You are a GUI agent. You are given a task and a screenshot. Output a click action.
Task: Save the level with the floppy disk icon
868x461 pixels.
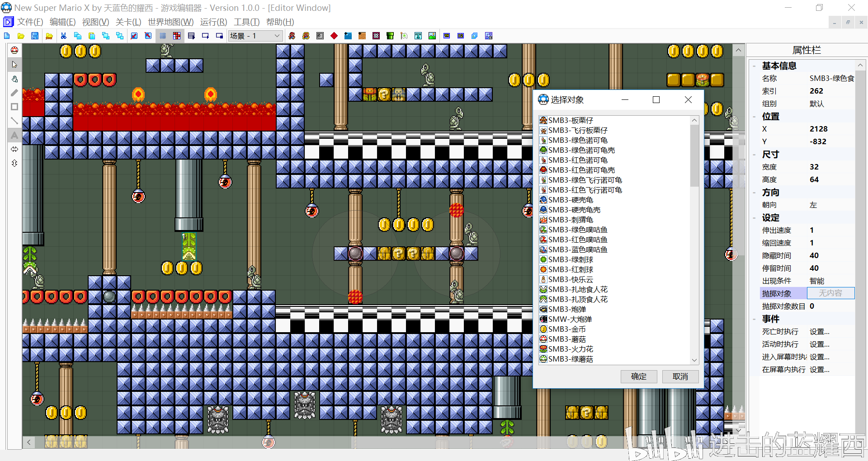(x=35, y=36)
